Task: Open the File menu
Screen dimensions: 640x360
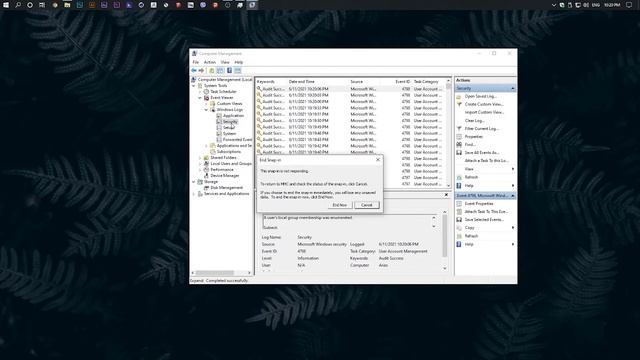Action: [196, 62]
